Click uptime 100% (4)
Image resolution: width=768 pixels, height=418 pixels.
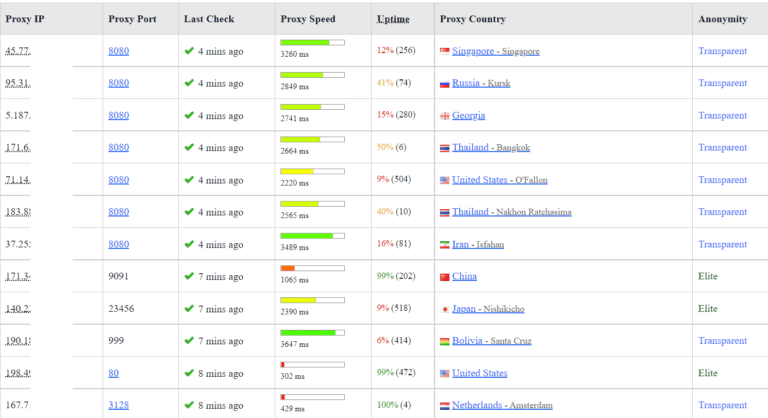394,405
